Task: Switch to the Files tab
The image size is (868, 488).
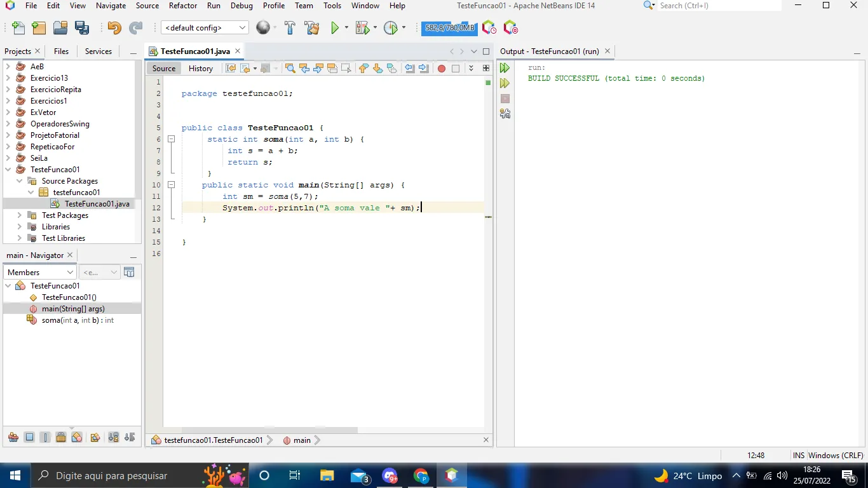Action: 61,51
